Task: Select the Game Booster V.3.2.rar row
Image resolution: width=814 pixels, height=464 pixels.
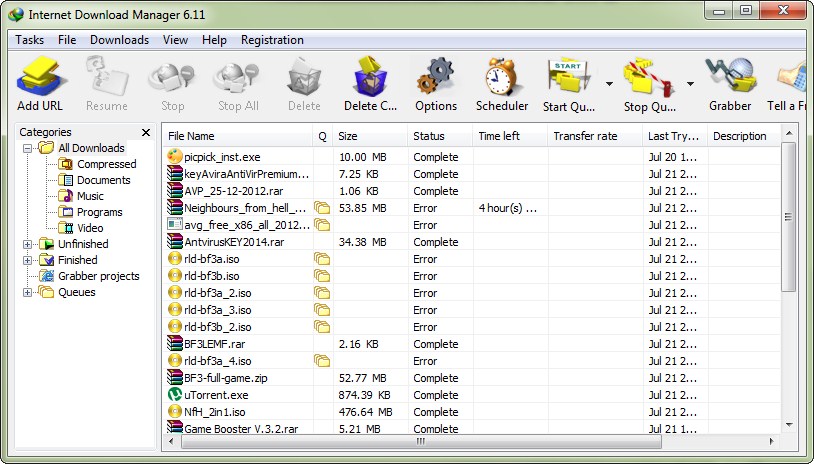Action: (x=471, y=428)
